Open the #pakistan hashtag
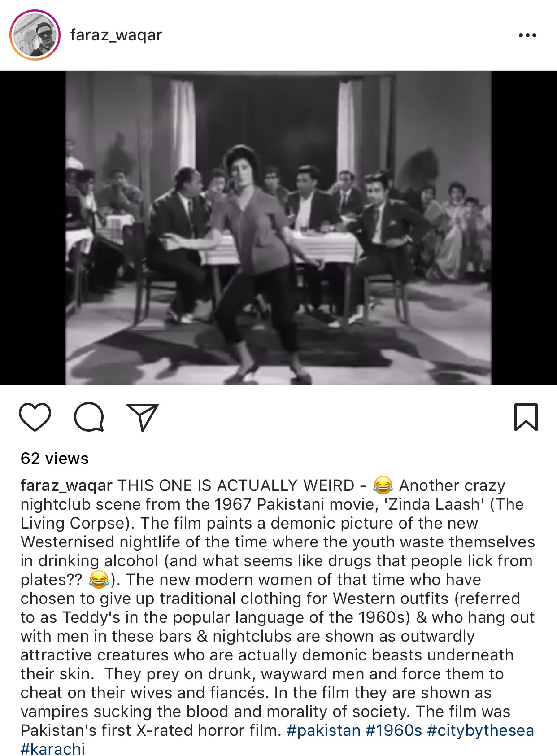The image size is (557, 756). tap(324, 730)
